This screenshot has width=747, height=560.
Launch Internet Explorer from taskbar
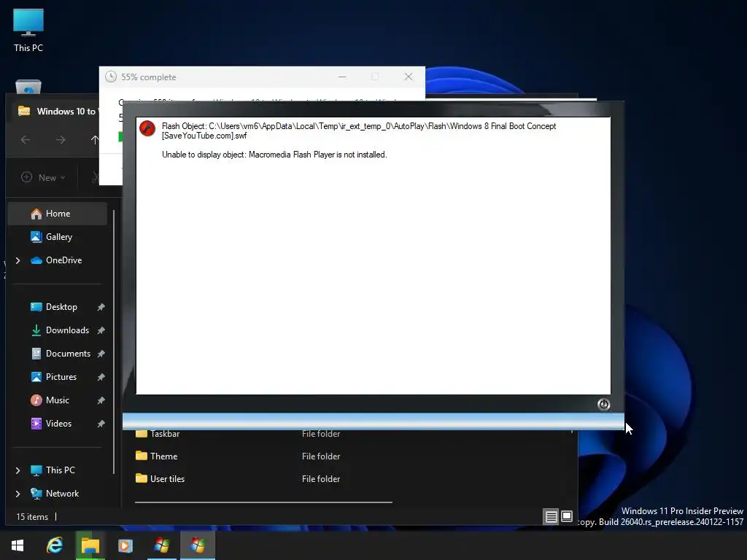coord(54,545)
